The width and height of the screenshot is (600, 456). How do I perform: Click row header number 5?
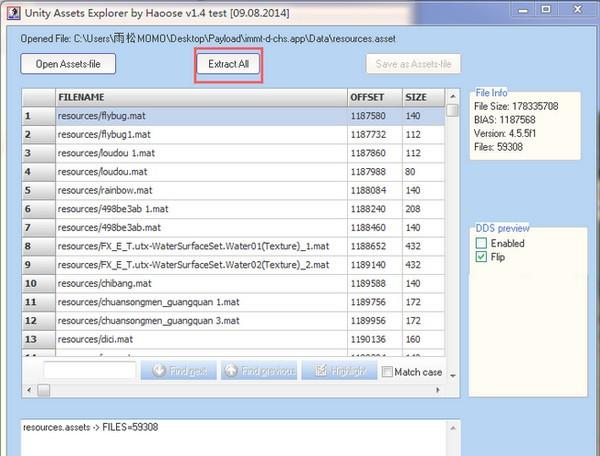[39, 191]
